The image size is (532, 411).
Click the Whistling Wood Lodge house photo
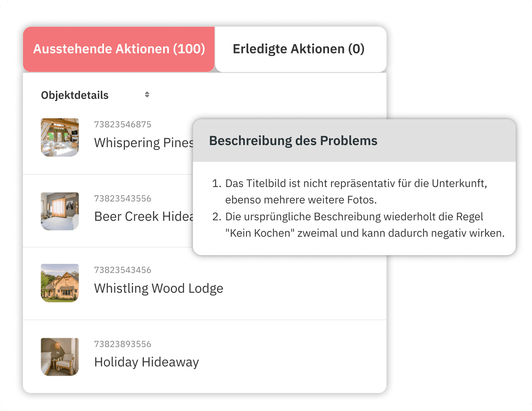point(60,283)
